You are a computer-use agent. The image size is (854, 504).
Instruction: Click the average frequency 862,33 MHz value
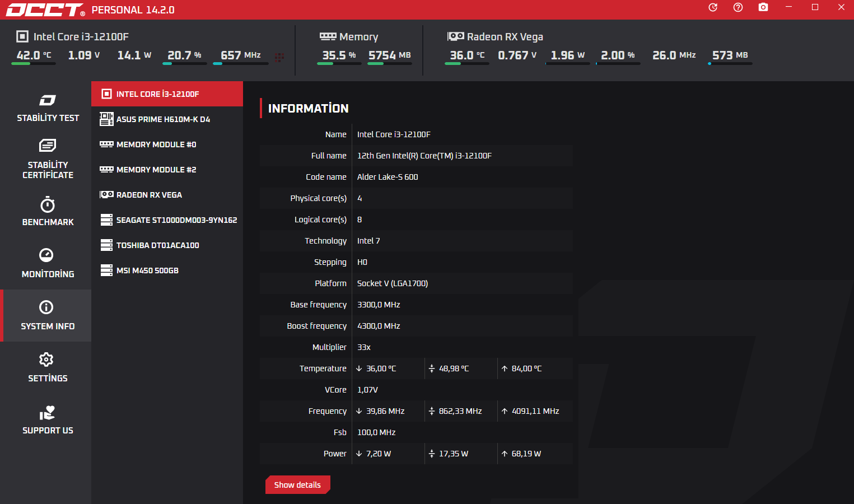(x=460, y=411)
